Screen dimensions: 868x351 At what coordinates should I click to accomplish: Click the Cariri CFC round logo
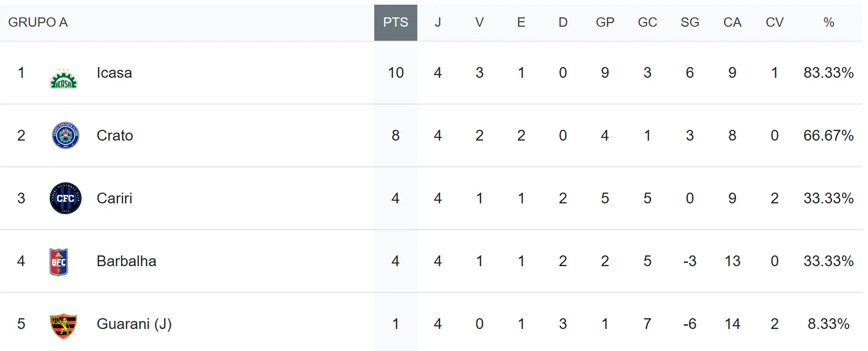[65, 198]
